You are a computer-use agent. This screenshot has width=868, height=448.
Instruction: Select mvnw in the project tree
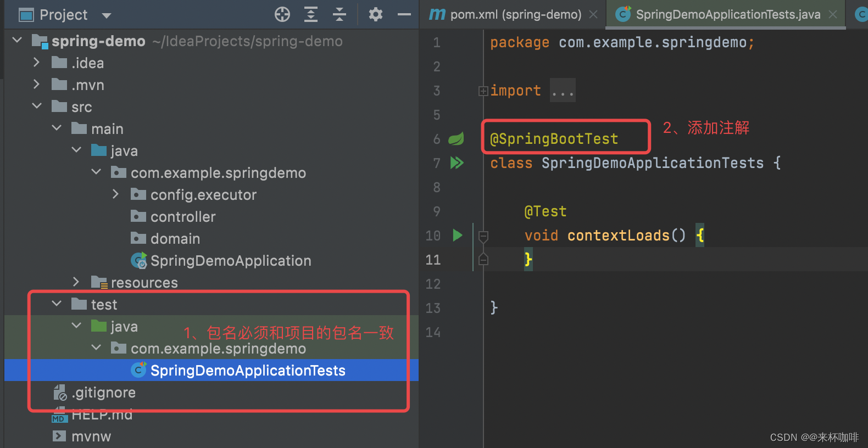[91, 436]
